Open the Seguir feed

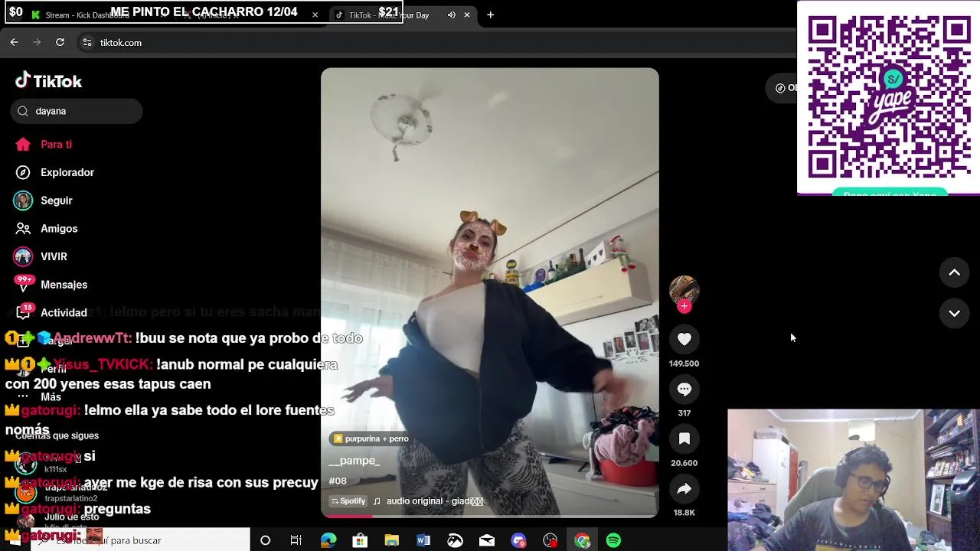point(56,201)
